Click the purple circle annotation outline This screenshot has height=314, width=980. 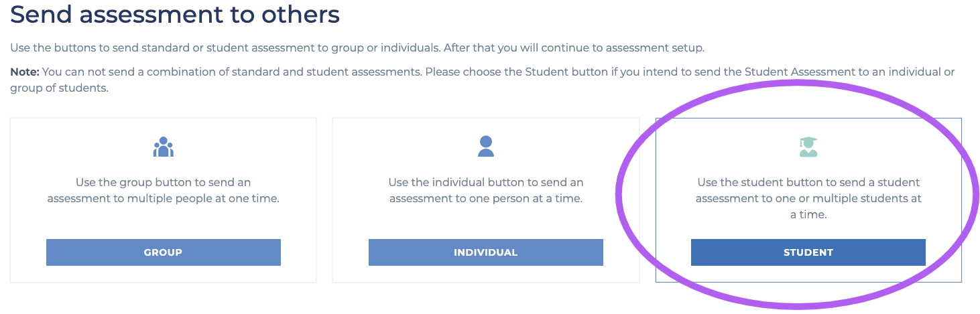[618, 195]
